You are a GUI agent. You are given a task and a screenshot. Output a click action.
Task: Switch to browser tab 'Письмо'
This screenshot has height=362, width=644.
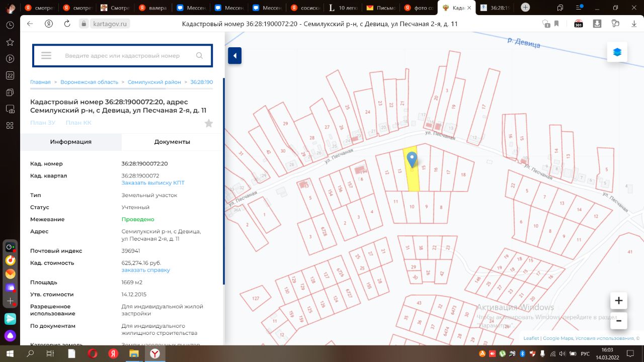tap(382, 8)
